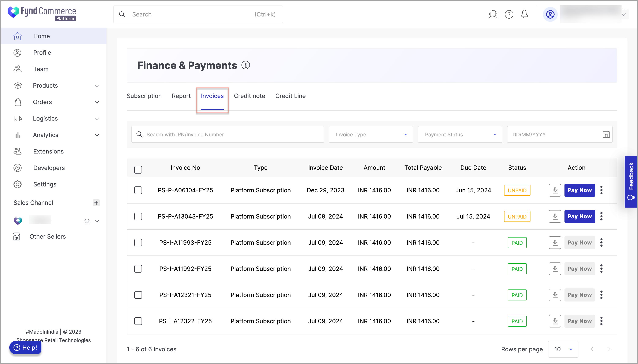Click the user profile avatar icon

[550, 15]
